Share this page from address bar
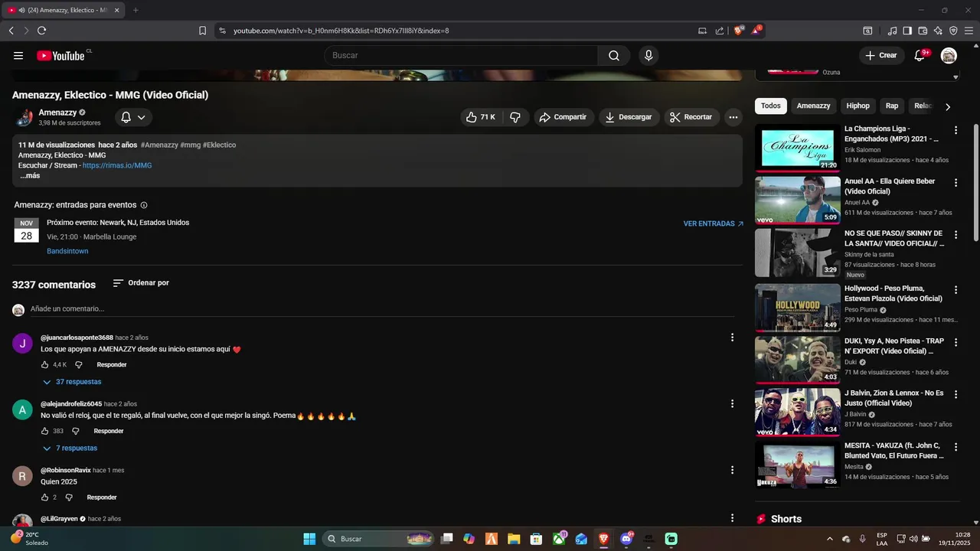This screenshot has height=551, width=980. point(720,31)
